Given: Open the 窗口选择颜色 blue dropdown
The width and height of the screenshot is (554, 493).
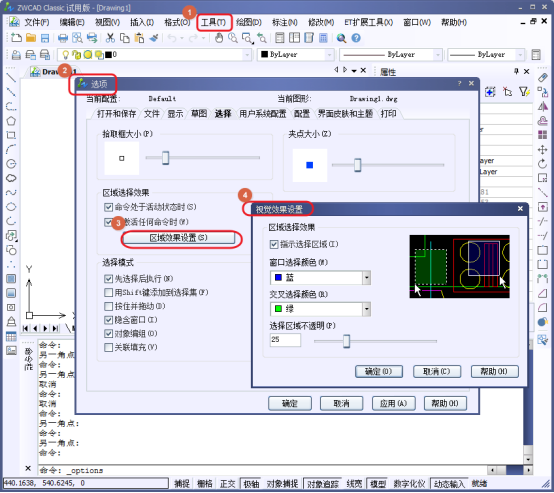Looking at the screenshot, I should click(x=366, y=278).
